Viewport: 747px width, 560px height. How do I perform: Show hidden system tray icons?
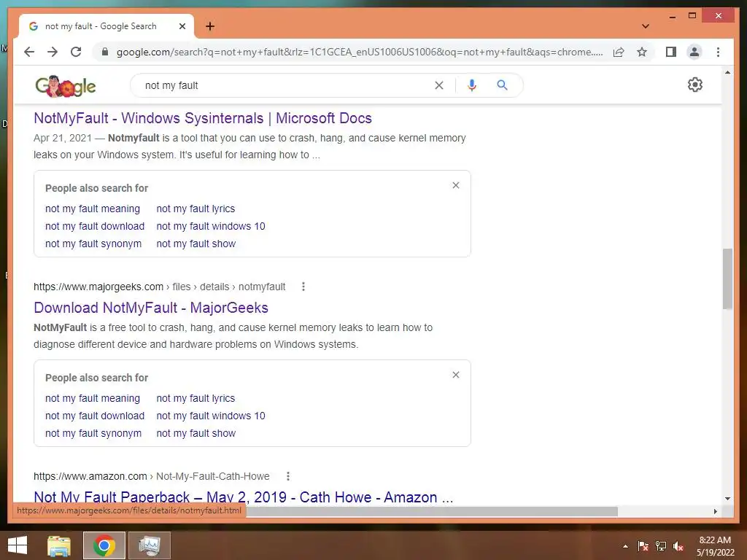pyautogui.click(x=625, y=546)
